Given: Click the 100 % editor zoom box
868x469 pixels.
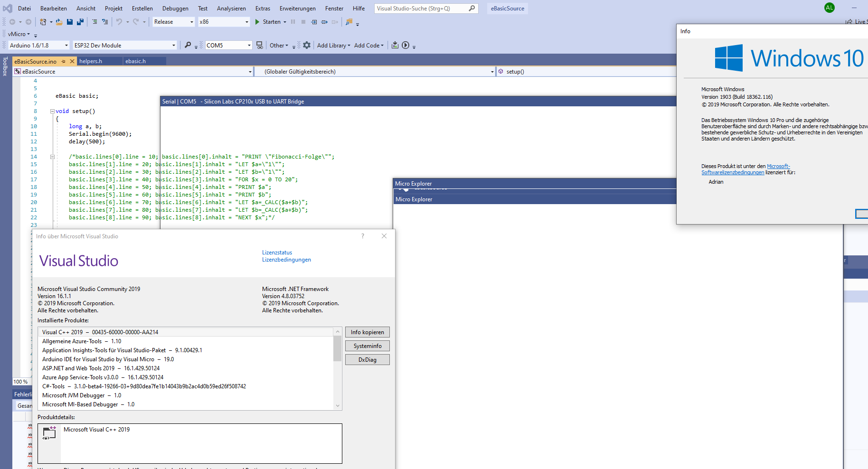Looking at the screenshot, I should pyautogui.click(x=21, y=382).
